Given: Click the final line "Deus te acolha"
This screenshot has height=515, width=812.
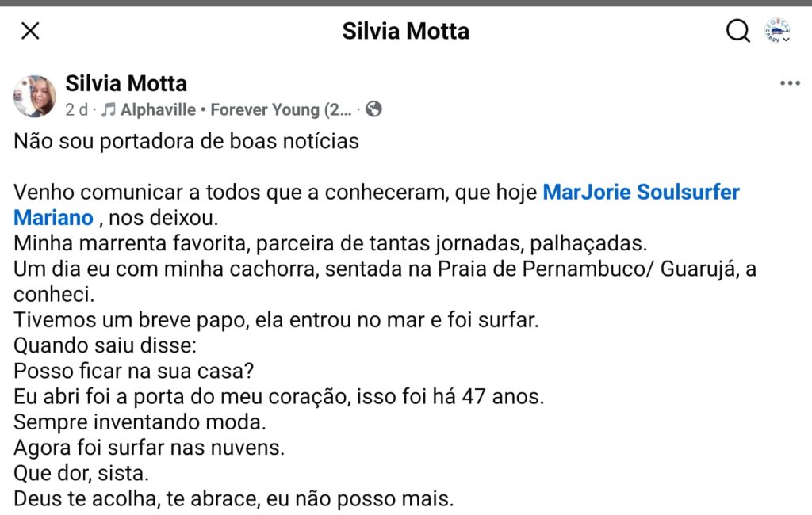Looking at the screenshot, I should 234,499.
